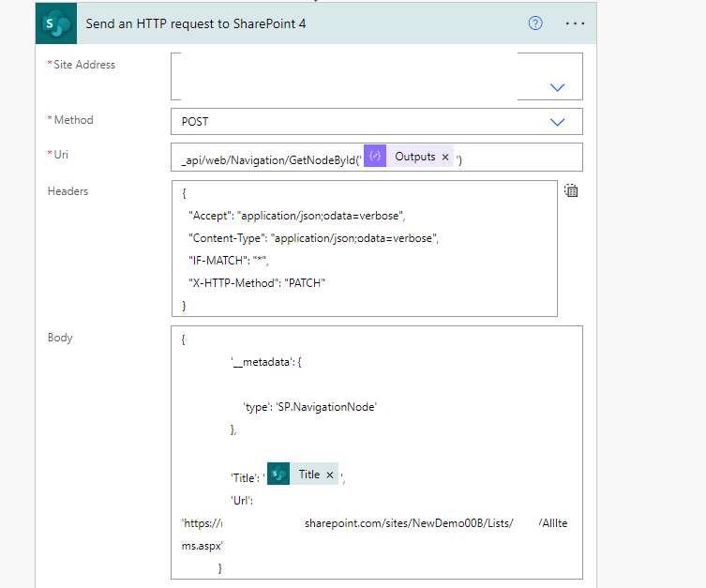Remove the Title token from Body

coord(330,475)
